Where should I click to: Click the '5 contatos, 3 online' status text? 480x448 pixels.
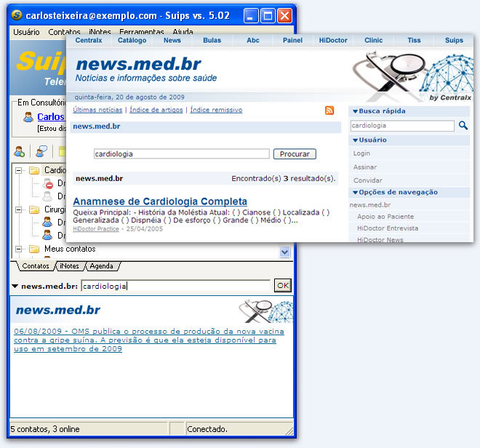point(45,429)
